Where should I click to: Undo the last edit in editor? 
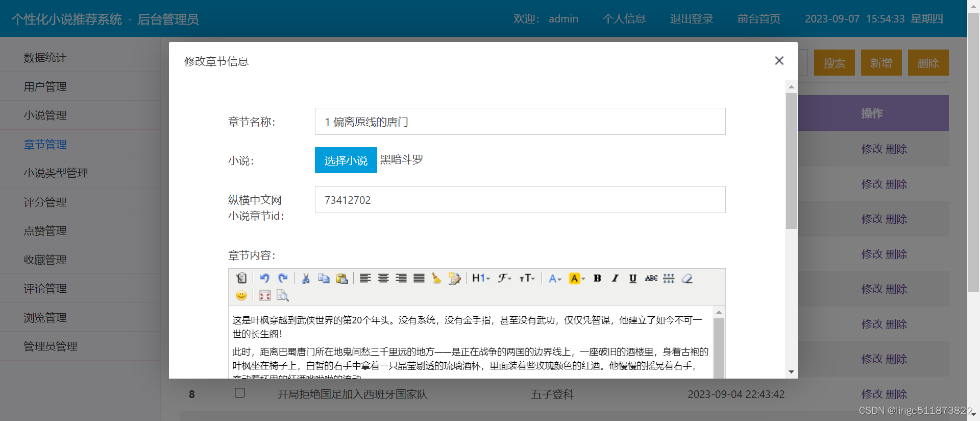[264, 278]
